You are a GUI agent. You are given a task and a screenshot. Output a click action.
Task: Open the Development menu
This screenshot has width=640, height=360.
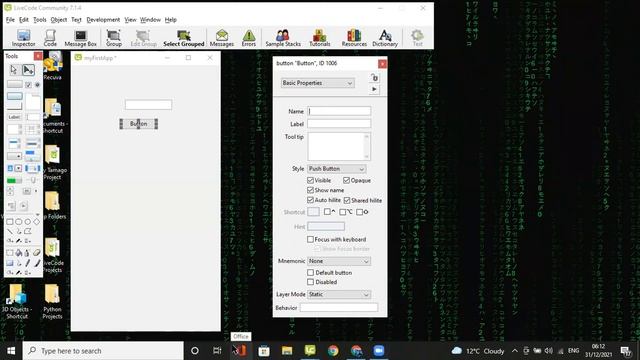click(103, 20)
